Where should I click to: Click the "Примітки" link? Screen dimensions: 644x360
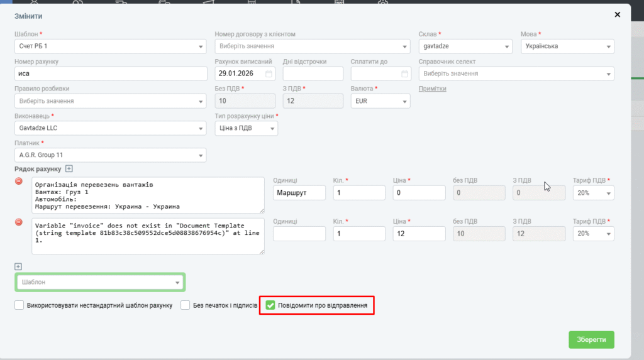coord(433,89)
